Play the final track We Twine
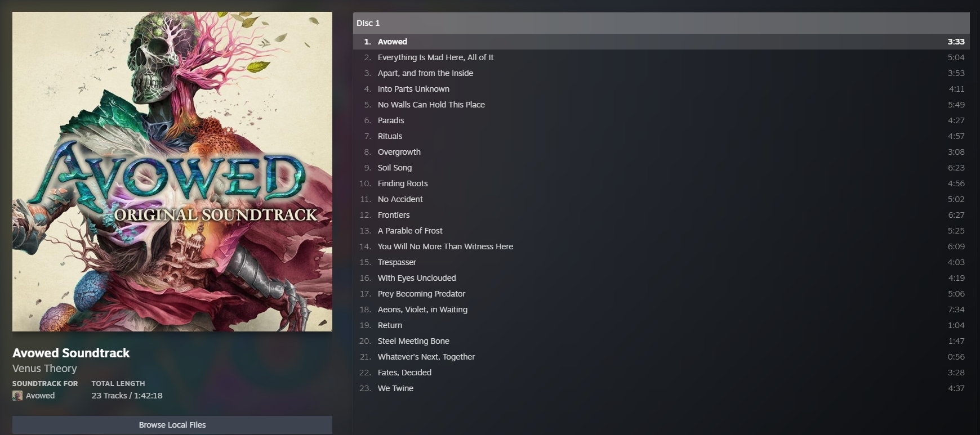The height and width of the screenshot is (435, 980). click(x=661, y=388)
